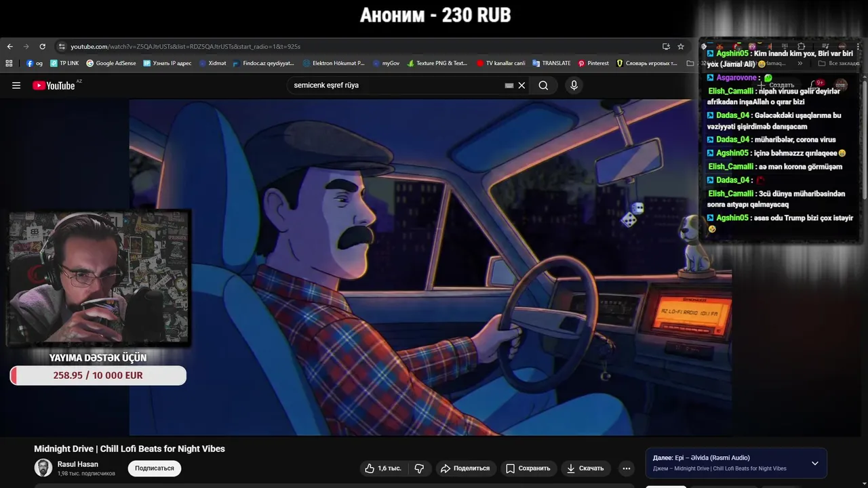Click Elish_Camalli's 3cü dünya mühəribəsindən message

coord(776,199)
